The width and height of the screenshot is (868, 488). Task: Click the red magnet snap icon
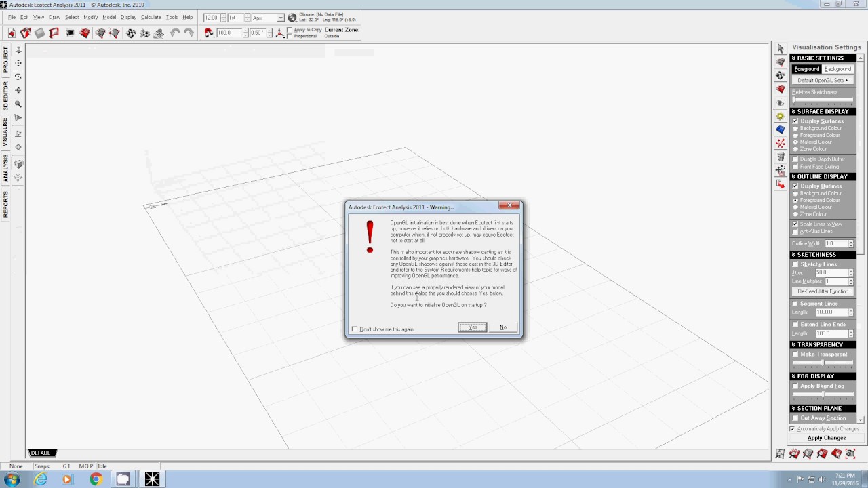click(x=209, y=33)
